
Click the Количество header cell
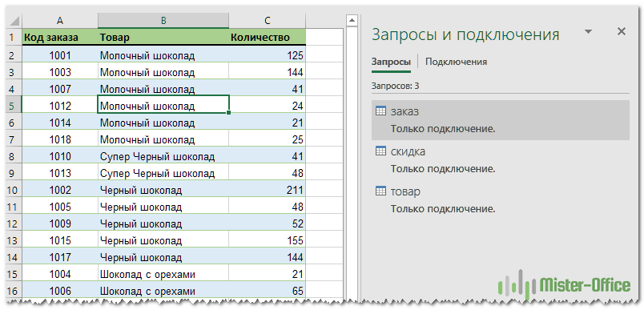[268, 38]
